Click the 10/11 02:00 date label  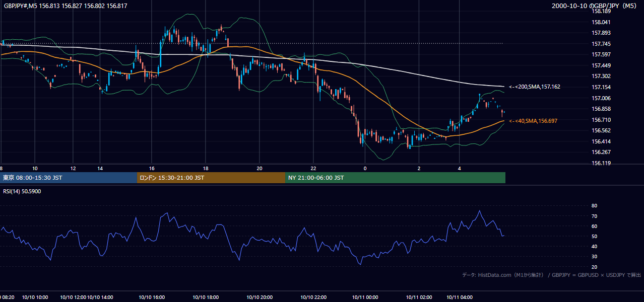coord(419,297)
